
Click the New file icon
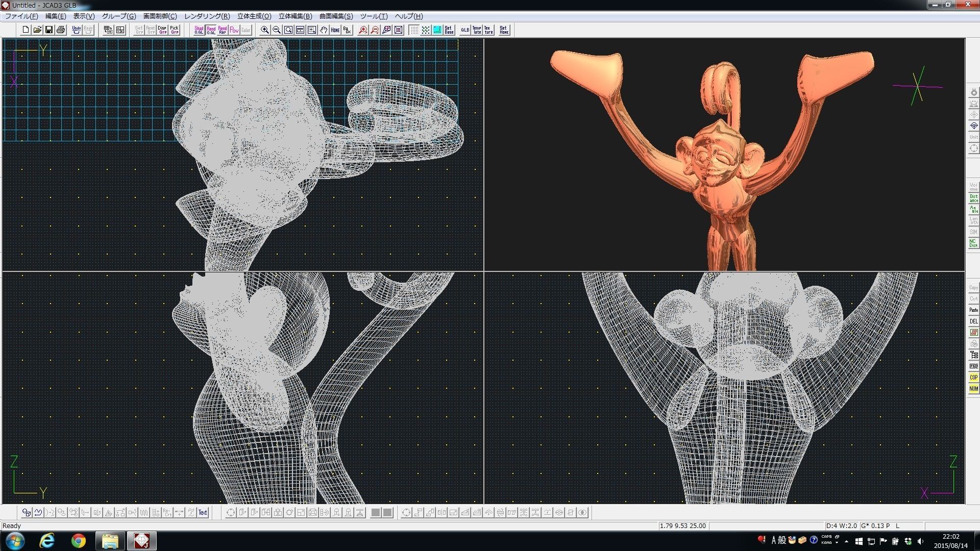point(26,30)
